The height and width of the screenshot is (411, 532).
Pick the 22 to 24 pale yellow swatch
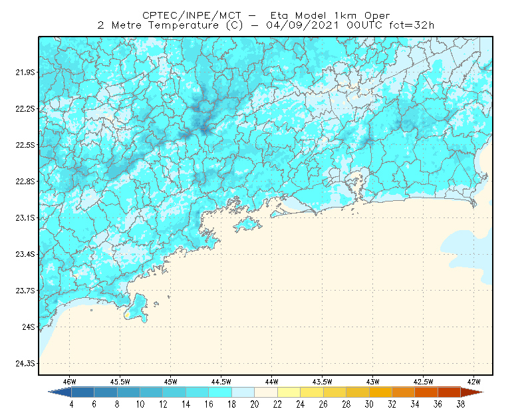coord(289,392)
